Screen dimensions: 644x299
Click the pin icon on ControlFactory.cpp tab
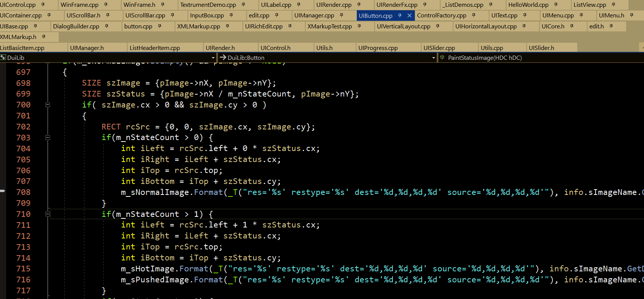point(474,16)
